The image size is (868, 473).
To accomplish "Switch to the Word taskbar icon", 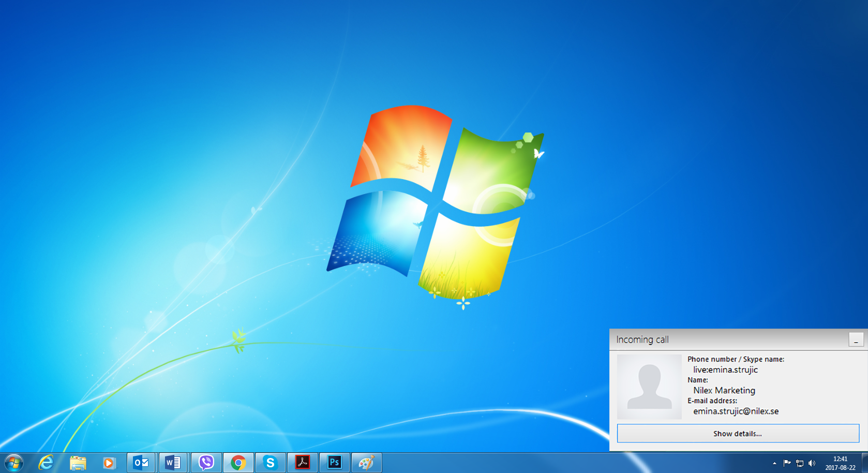I will pyautogui.click(x=173, y=462).
